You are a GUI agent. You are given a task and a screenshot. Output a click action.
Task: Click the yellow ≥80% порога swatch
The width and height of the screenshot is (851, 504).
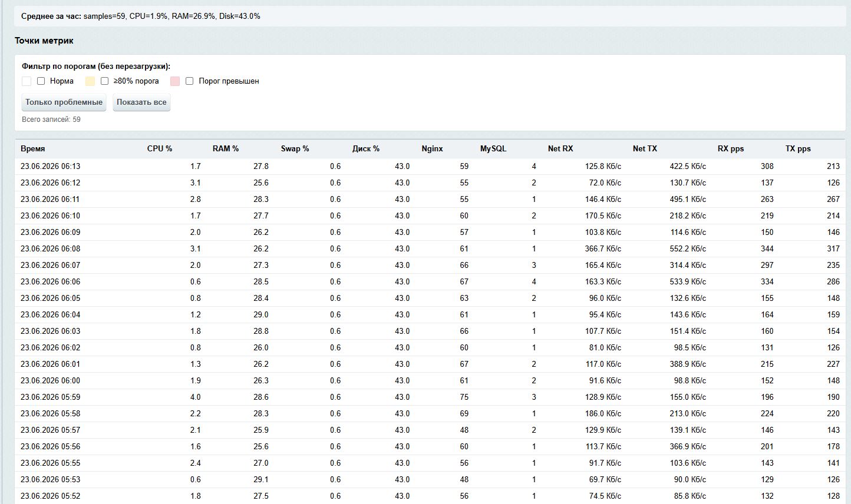(90, 81)
